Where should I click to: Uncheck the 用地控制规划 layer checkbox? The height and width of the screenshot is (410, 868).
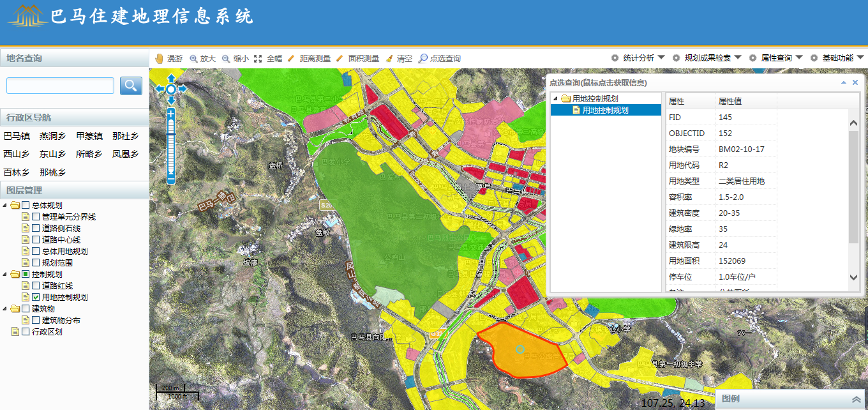click(36, 298)
